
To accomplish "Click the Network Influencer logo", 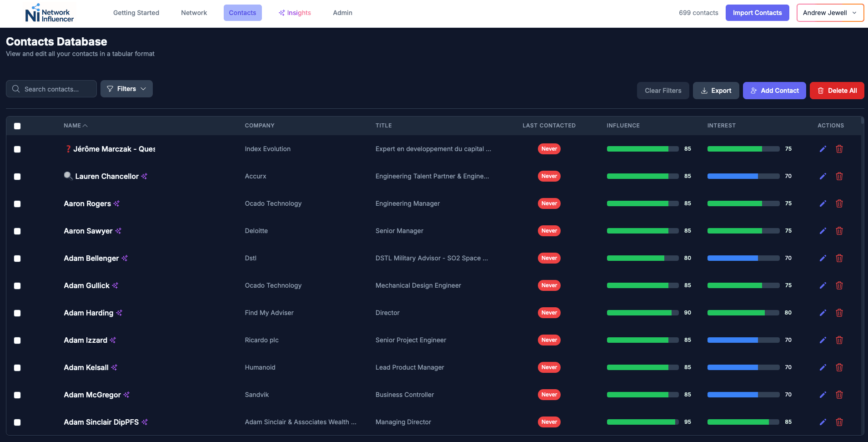I will click(x=49, y=13).
